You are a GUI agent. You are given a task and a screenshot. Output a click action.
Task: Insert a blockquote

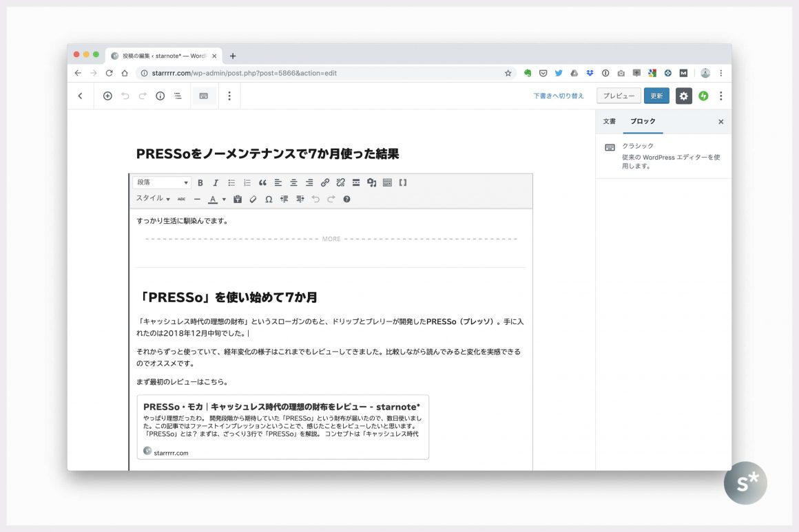tap(262, 183)
